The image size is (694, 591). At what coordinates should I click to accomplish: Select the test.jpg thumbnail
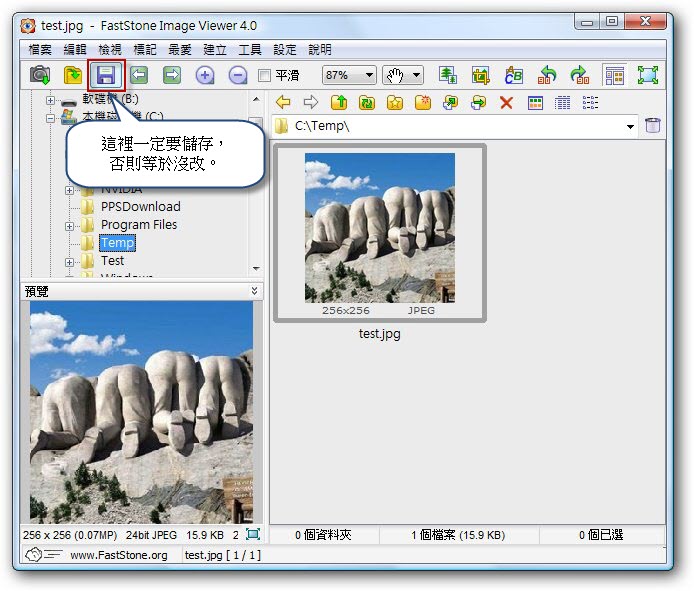380,233
